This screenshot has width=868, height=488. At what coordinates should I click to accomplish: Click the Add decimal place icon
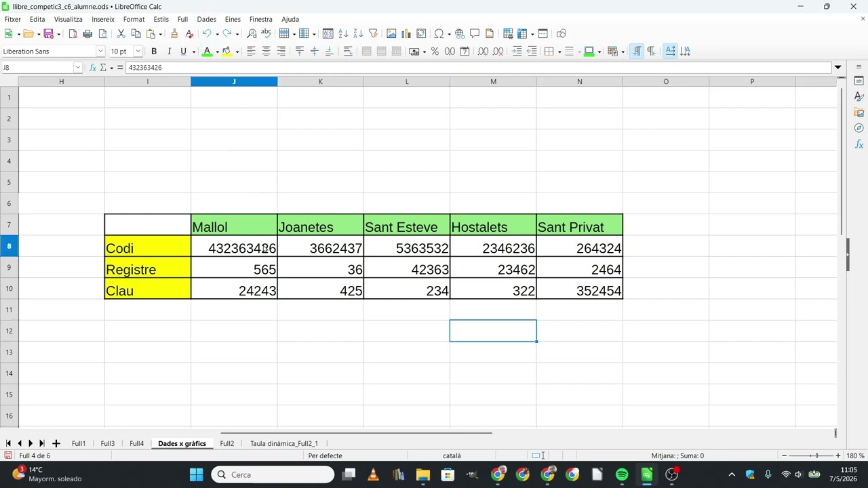483,52
